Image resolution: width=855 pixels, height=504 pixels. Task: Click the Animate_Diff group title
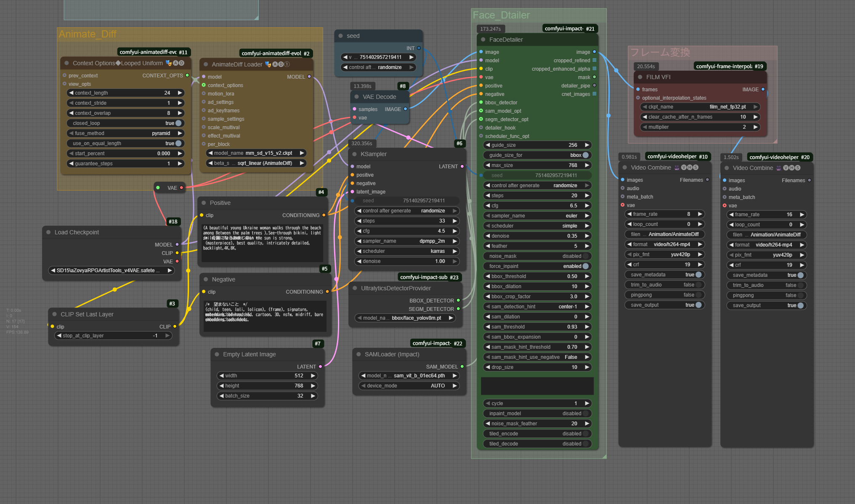[88, 34]
